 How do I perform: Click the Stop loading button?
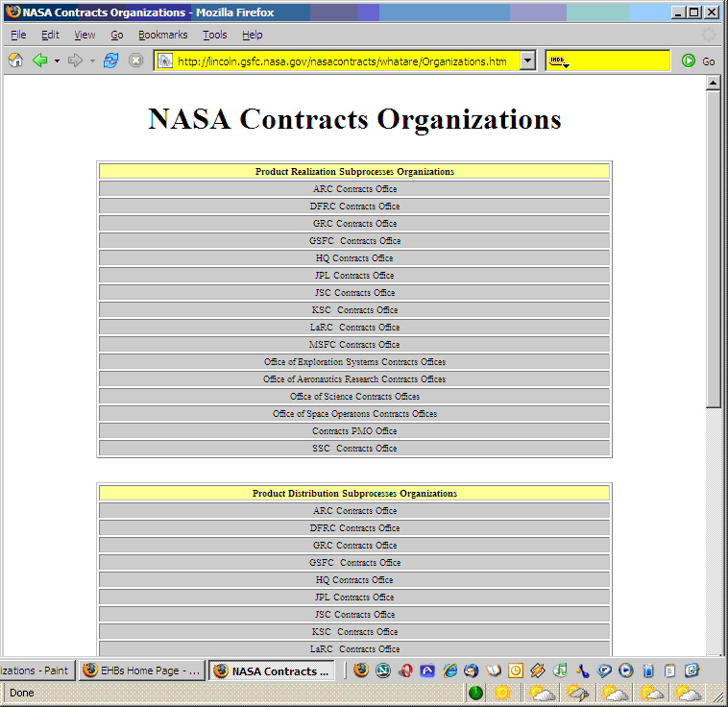pos(135,61)
